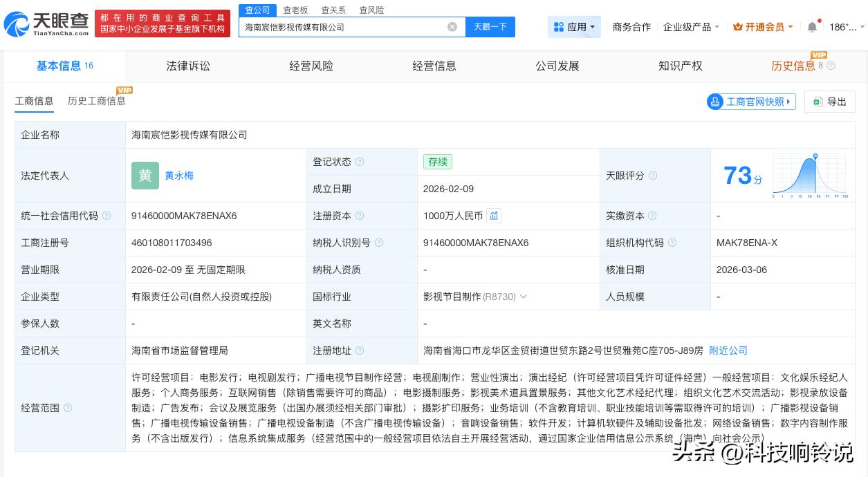
Task: Clear the search box with the X icon
Action: [452, 27]
